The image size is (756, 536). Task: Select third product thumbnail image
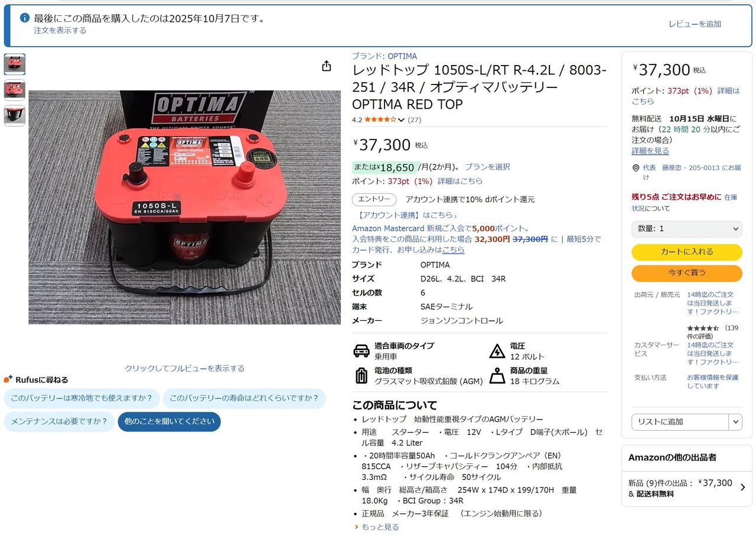[15, 115]
